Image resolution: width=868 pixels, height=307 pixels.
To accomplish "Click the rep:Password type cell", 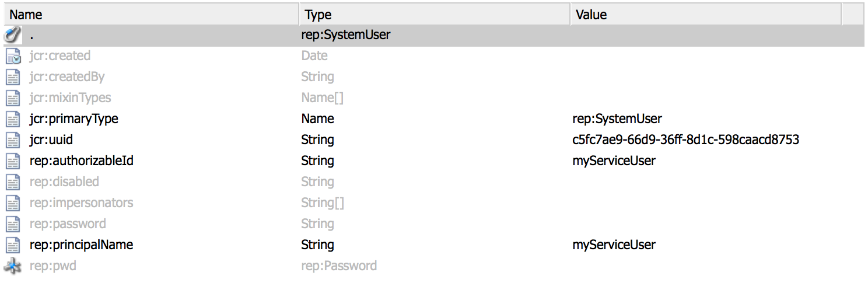I will (339, 266).
